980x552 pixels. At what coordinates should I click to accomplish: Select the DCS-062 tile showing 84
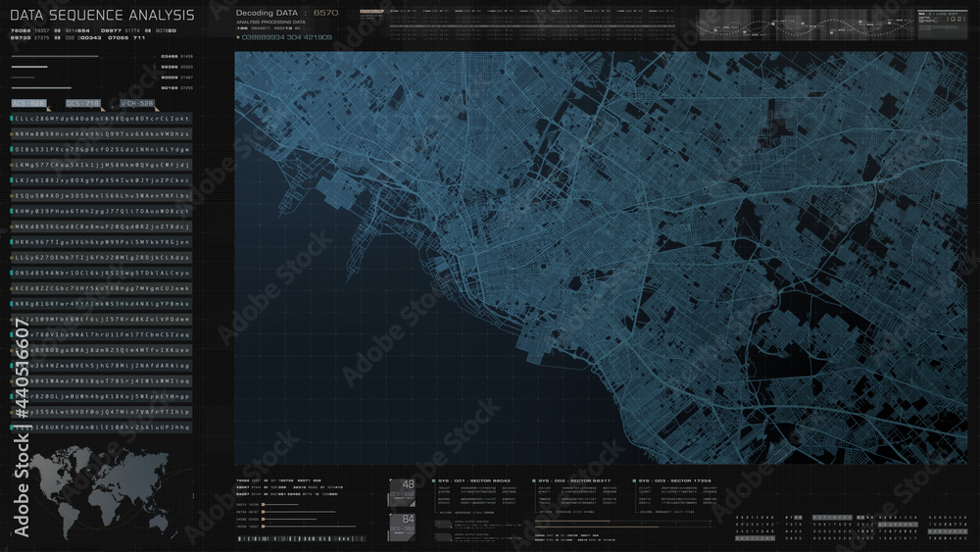coord(402,527)
